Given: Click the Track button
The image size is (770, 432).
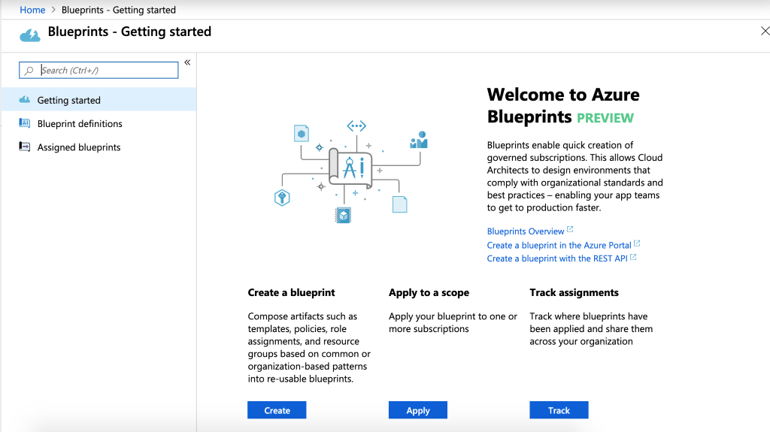Looking at the screenshot, I should 559,410.
